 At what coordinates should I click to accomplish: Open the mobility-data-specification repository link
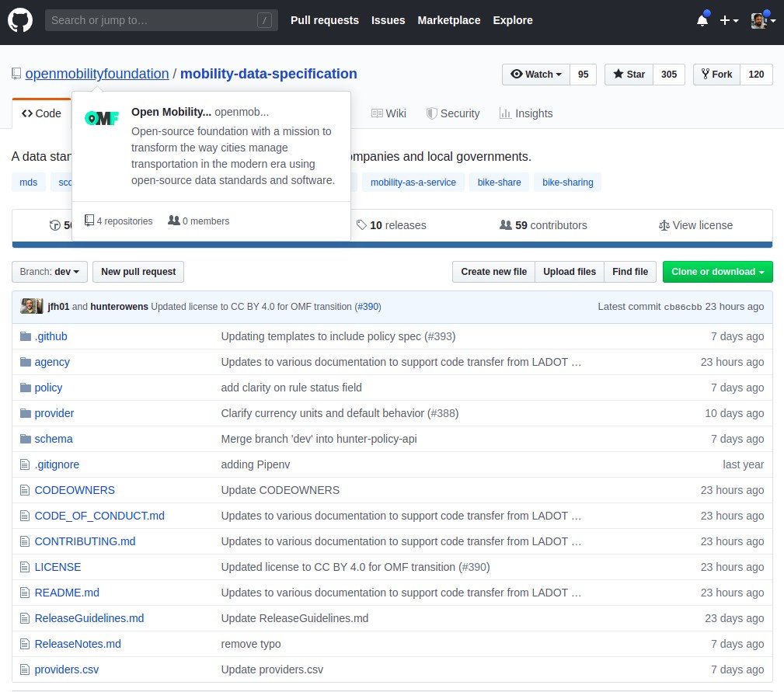tap(269, 74)
